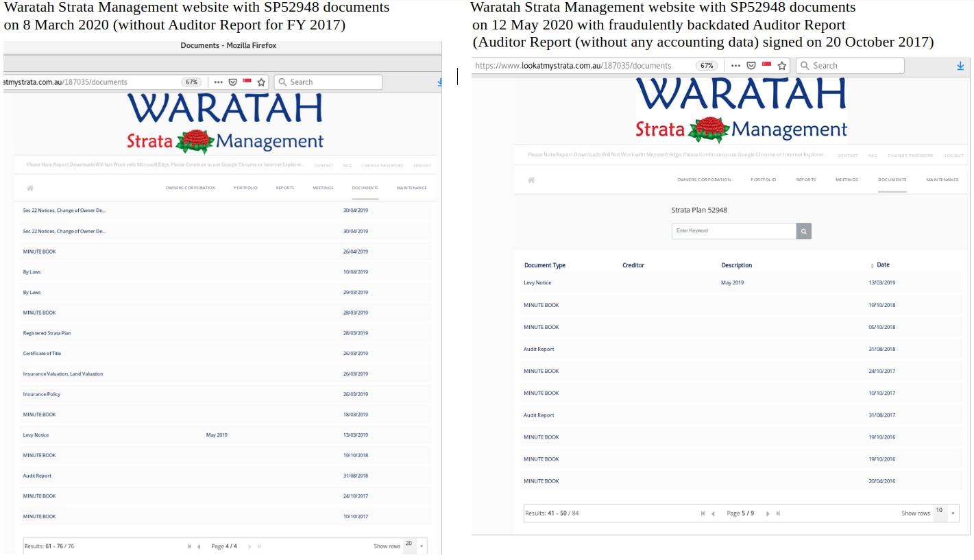The image size is (974, 560).
Task: Go to next page in left pagination
Action: point(249,546)
